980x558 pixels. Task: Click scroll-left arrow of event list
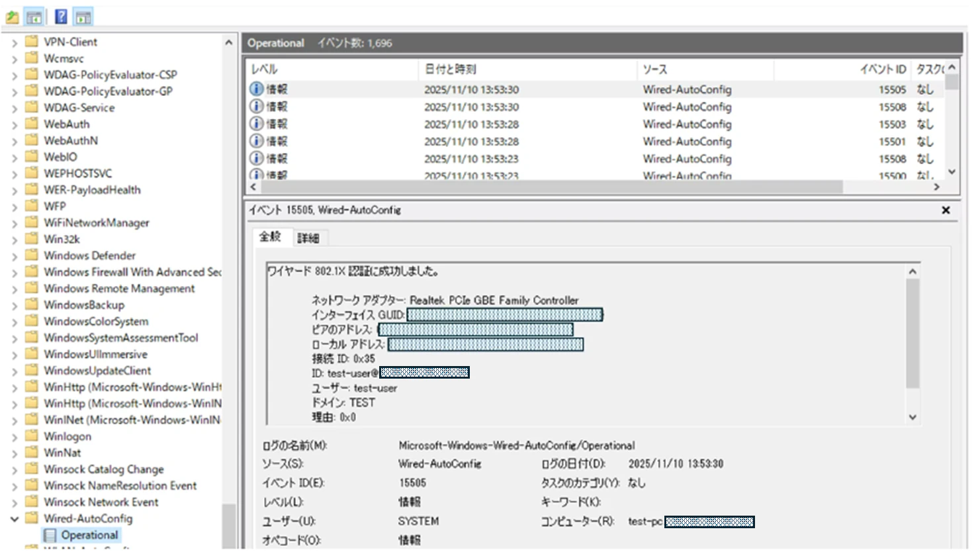[x=253, y=187]
